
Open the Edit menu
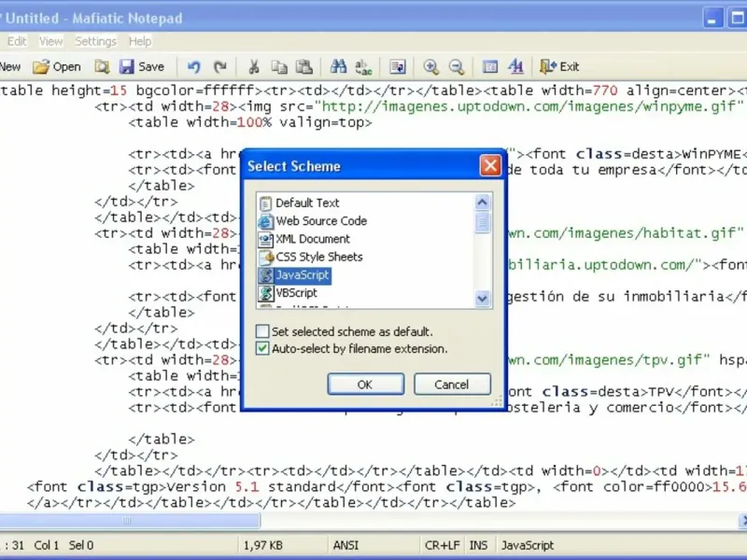point(17,41)
